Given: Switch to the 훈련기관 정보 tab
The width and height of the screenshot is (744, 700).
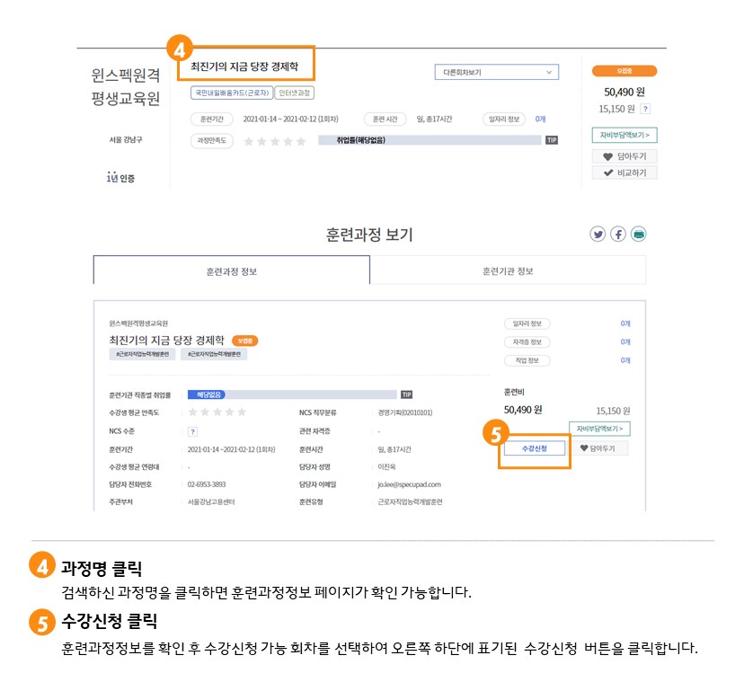Looking at the screenshot, I should click(x=508, y=270).
